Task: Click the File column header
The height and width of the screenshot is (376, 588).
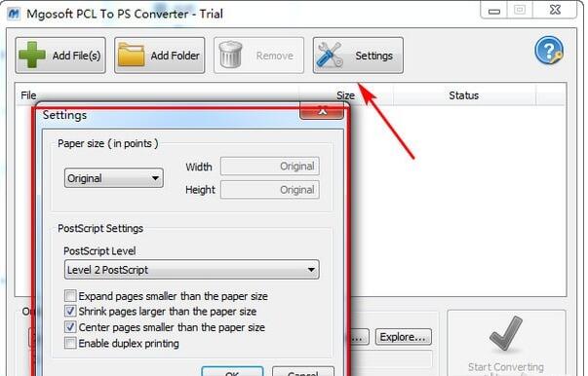Action: tap(157, 95)
